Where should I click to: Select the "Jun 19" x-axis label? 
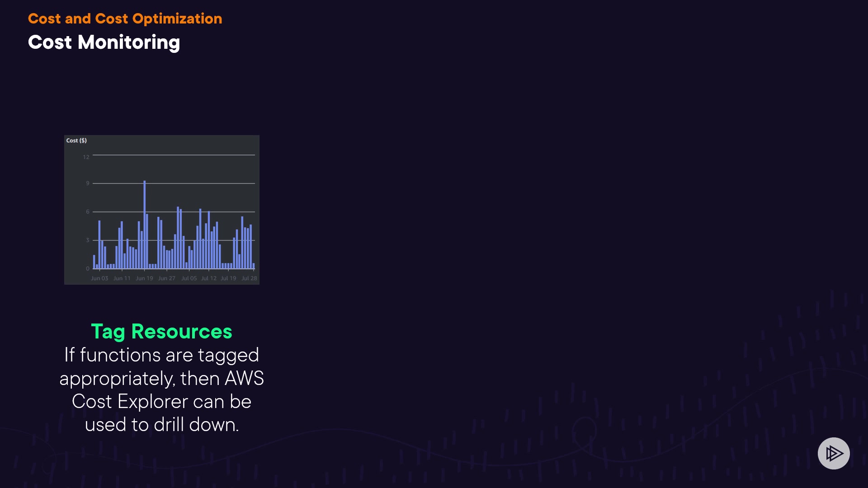tap(144, 278)
